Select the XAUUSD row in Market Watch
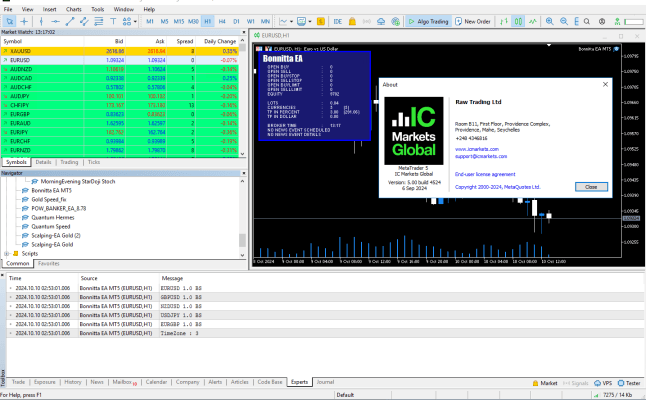The image size is (646, 400). click(40, 50)
